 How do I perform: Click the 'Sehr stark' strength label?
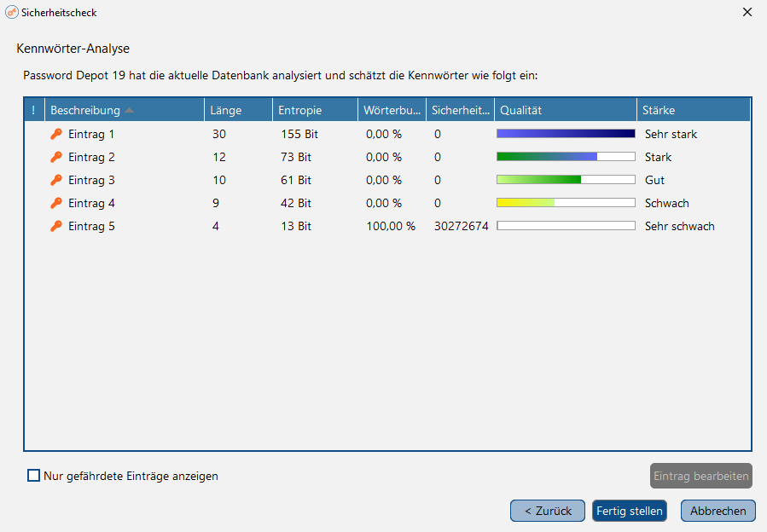click(x=671, y=134)
